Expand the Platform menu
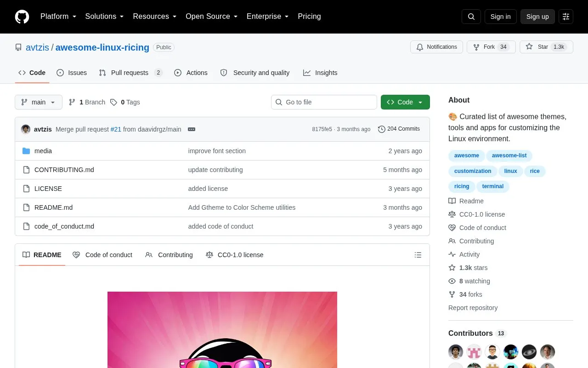588x368 pixels. [58, 17]
